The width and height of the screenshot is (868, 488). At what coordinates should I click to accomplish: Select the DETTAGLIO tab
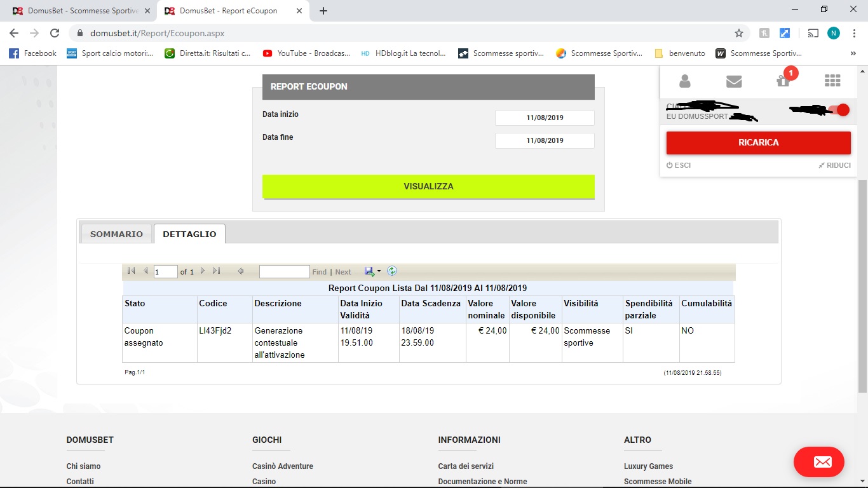[189, 234]
